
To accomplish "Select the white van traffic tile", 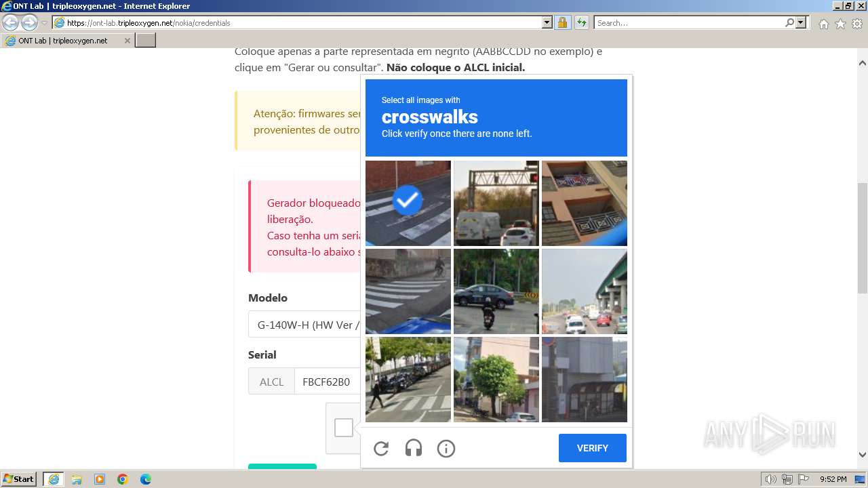I will tap(496, 203).
